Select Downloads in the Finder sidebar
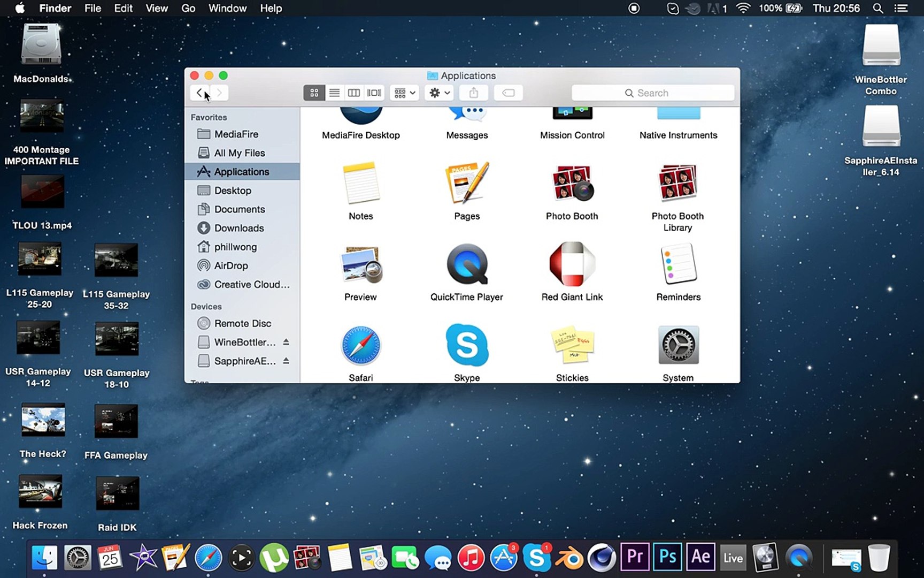Image resolution: width=924 pixels, height=578 pixels. point(238,228)
